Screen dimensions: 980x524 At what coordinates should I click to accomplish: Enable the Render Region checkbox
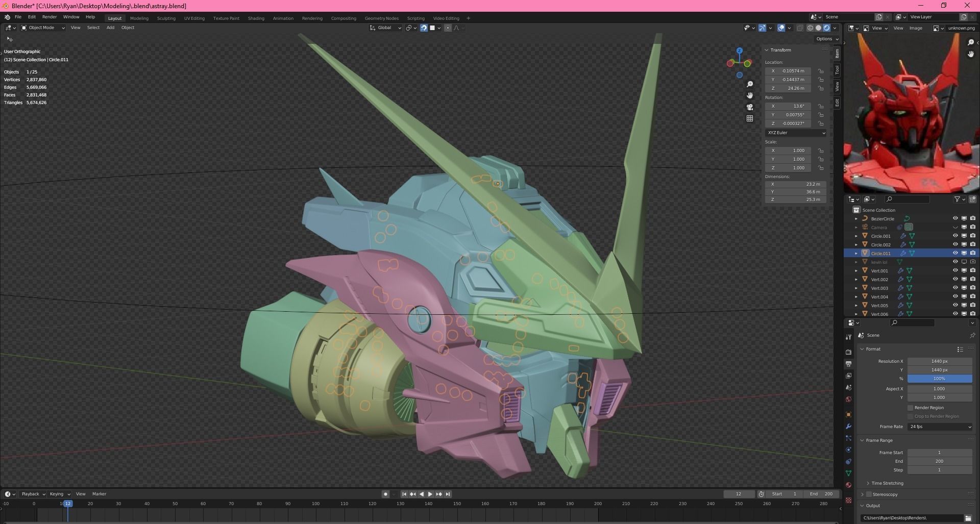910,408
